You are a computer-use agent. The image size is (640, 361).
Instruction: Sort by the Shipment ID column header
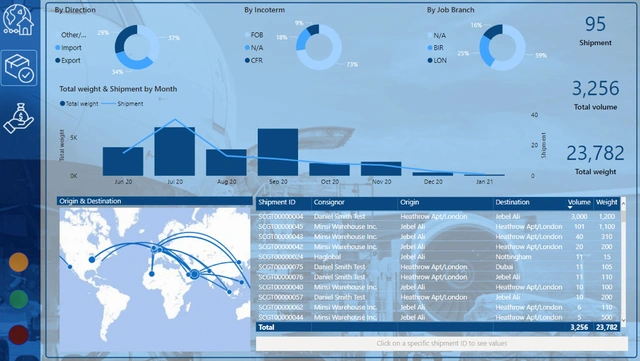[277, 203]
